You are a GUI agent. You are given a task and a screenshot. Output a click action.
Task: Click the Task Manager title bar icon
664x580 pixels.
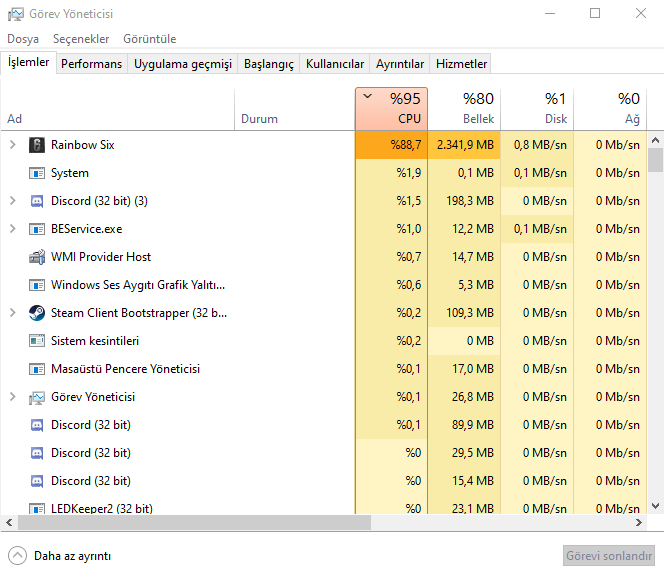click(x=16, y=14)
